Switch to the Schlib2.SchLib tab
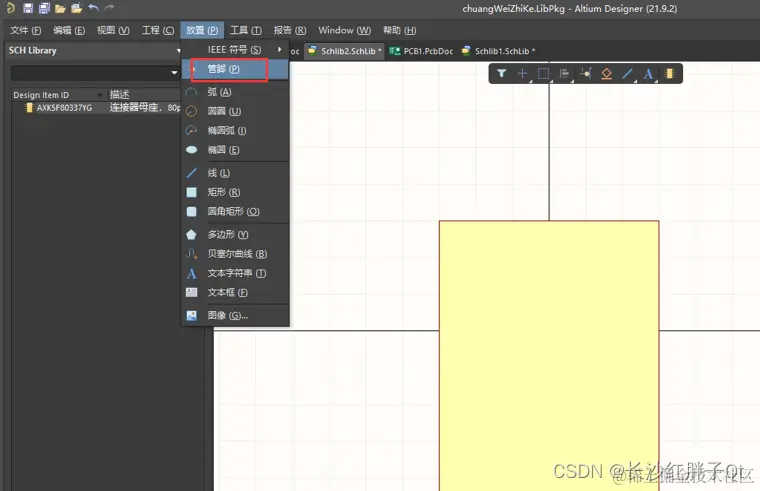This screenshot has width=760, height=491. click(x=345, y=51)
